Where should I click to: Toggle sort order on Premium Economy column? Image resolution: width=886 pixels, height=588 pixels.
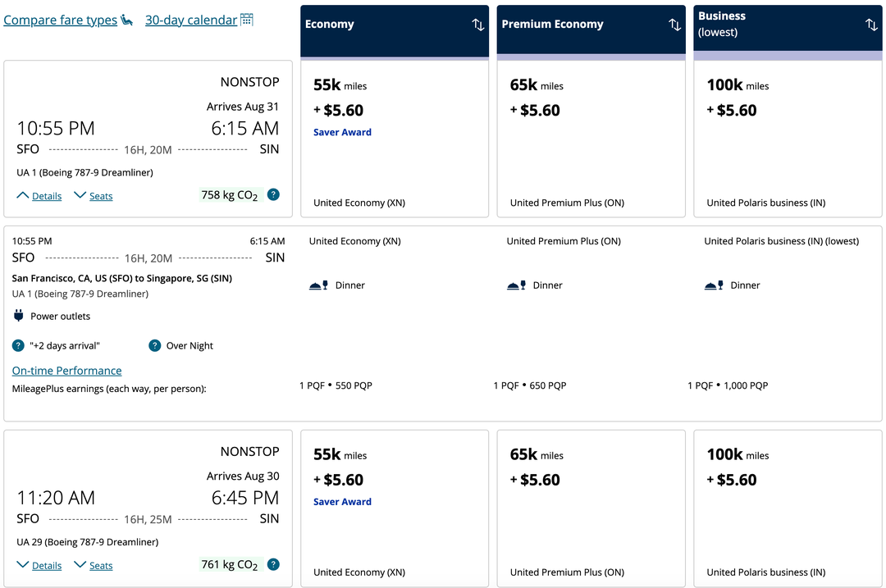[x=674, y=25]
